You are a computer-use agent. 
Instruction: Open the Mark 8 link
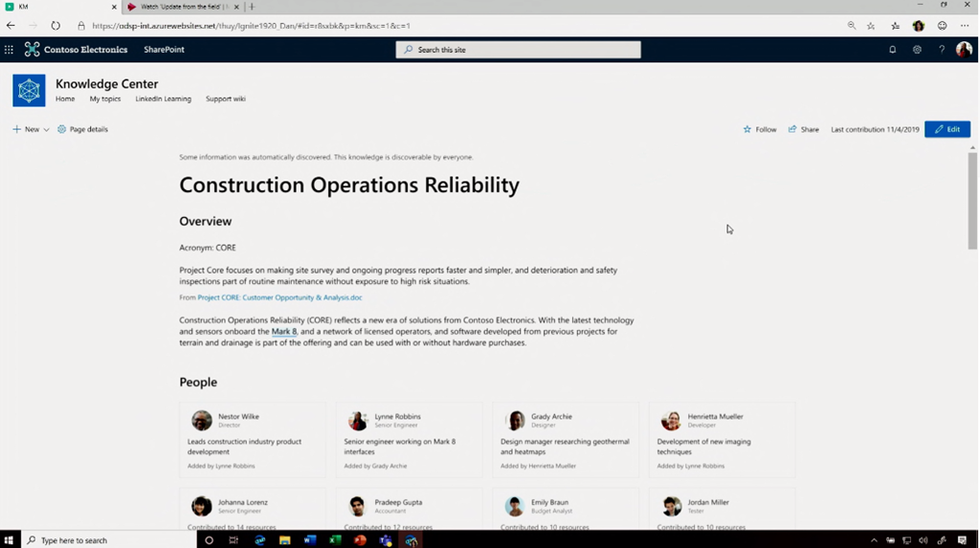click(x=284, y=332)
